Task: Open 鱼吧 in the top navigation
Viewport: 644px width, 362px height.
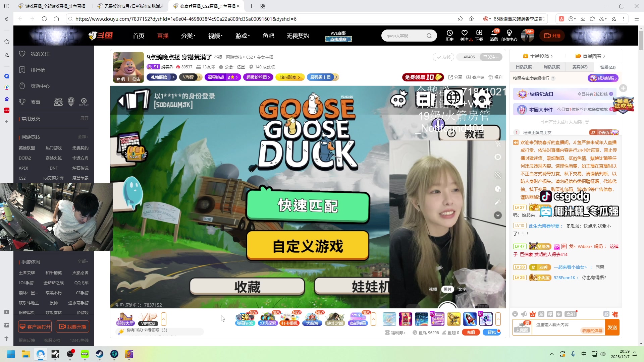Action: (268, 36)
